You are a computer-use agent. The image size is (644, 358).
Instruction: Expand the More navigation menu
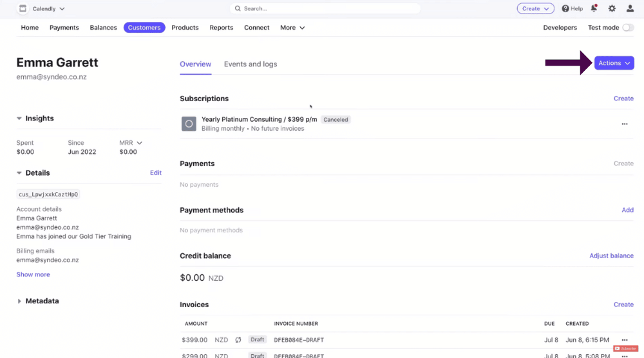click(292, 28)
